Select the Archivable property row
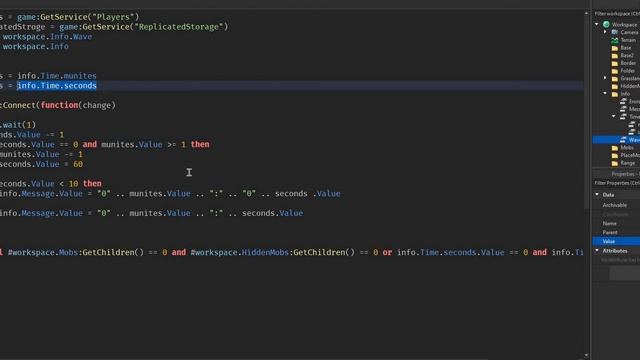 point(616,205)
